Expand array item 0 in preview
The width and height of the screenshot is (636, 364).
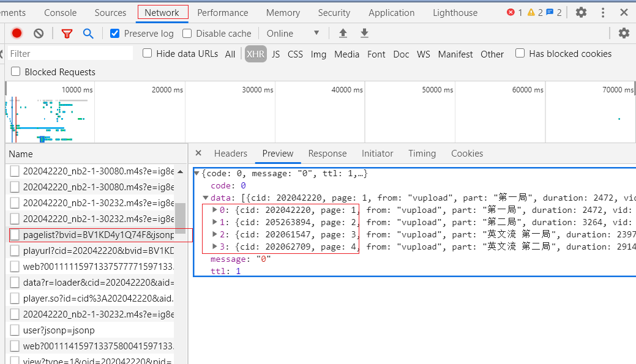214,210
